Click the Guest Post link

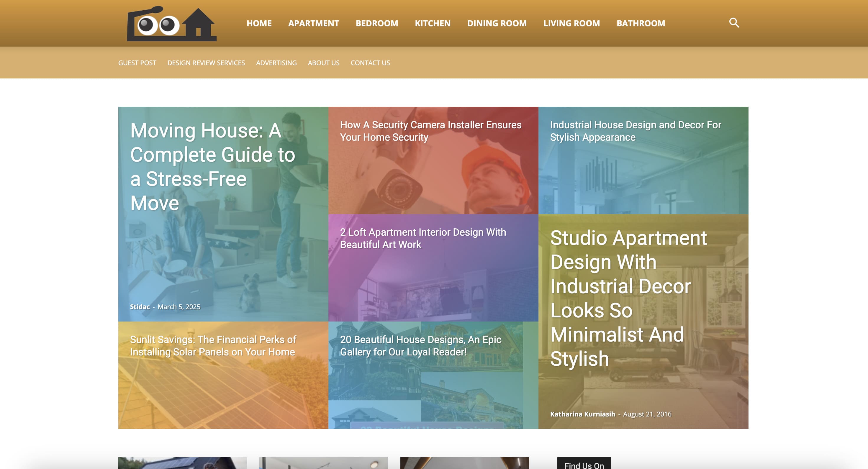(x=137, y=63)
